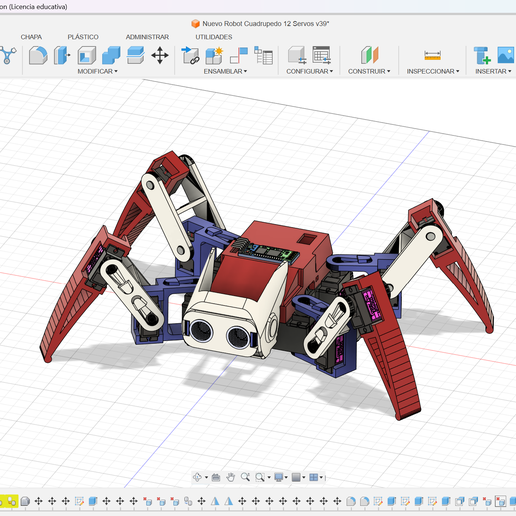Viewport: 516px width, 516px height.
Task: Switch to the UTILIDADES tab
Action: coord(214,37)
